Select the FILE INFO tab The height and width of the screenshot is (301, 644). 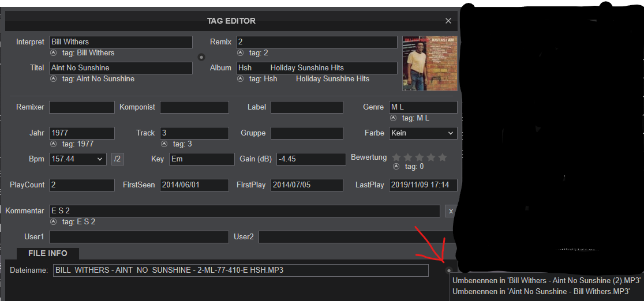48,253
